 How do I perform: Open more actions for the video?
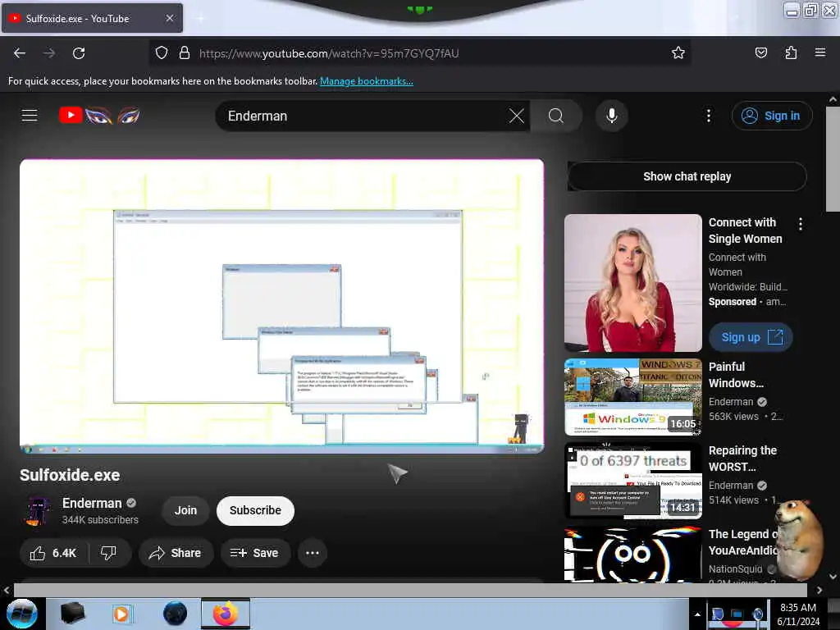[x=313, y=553]
